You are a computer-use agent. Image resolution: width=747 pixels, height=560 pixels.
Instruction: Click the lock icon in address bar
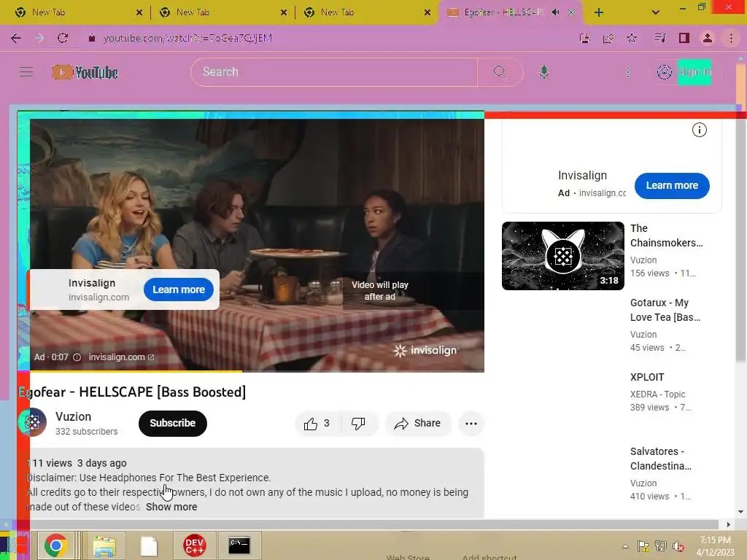92,38
